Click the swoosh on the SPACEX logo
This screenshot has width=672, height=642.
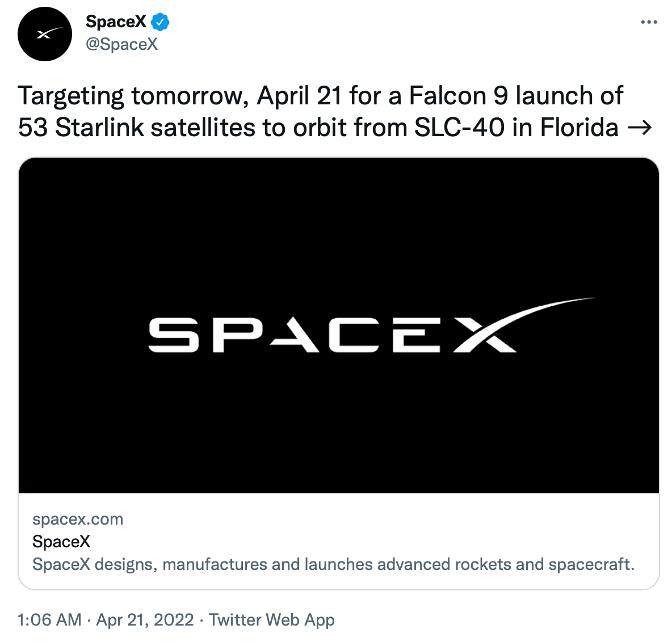click(x=545, y=312)
